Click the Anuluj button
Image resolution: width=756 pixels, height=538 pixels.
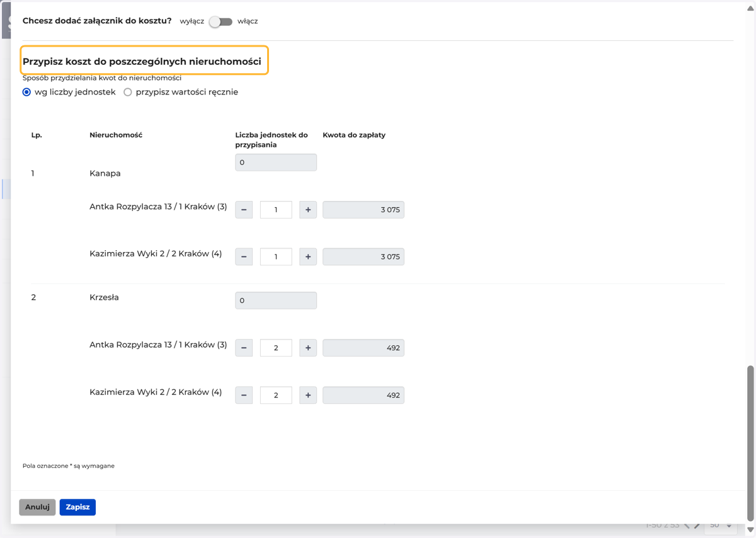click(37, 507)
